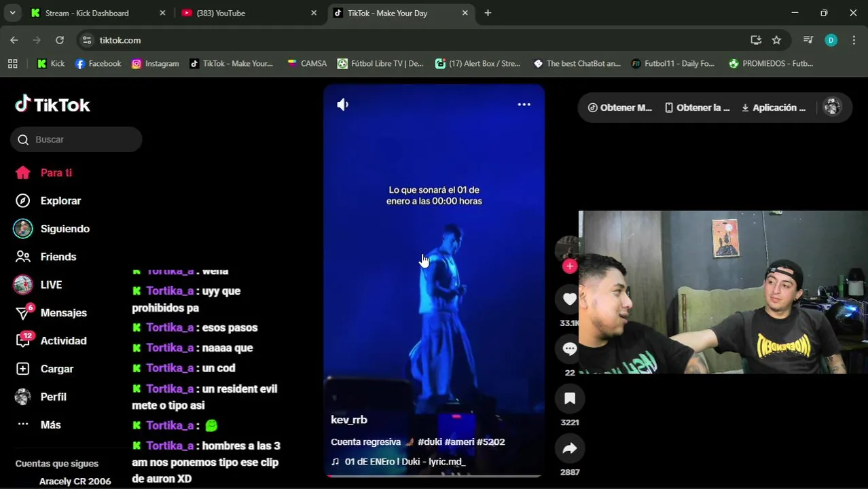The height and width of the screenshot is (489, 868).
Task: Close the YouTube browser tab
Action: tap(314, 13)
